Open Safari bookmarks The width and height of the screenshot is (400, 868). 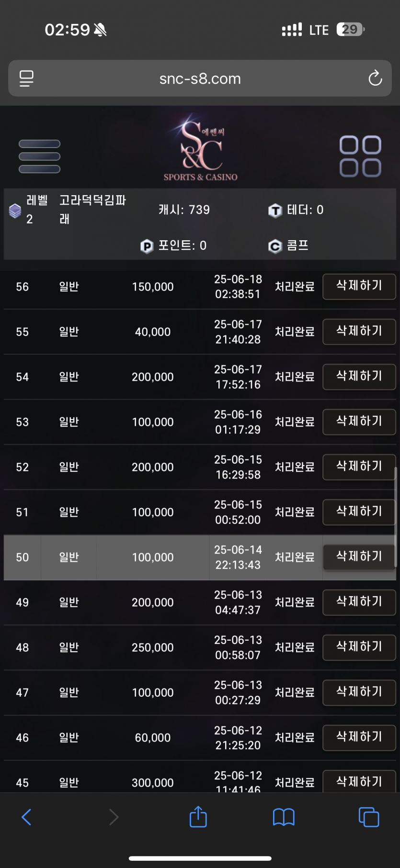point(284,817)
